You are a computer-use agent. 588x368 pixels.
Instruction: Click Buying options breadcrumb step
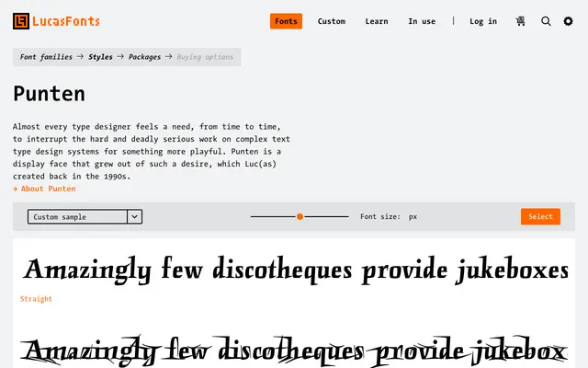(205, 57)
